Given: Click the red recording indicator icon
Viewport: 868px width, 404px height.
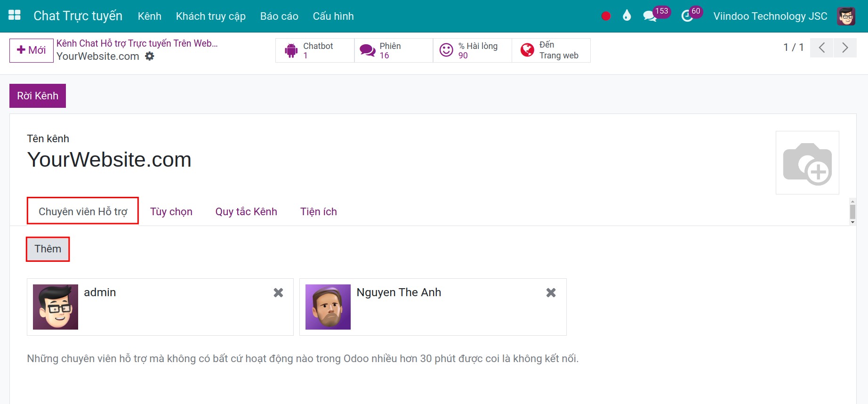Looking at the screenshot, I should [x=606, y=16].
